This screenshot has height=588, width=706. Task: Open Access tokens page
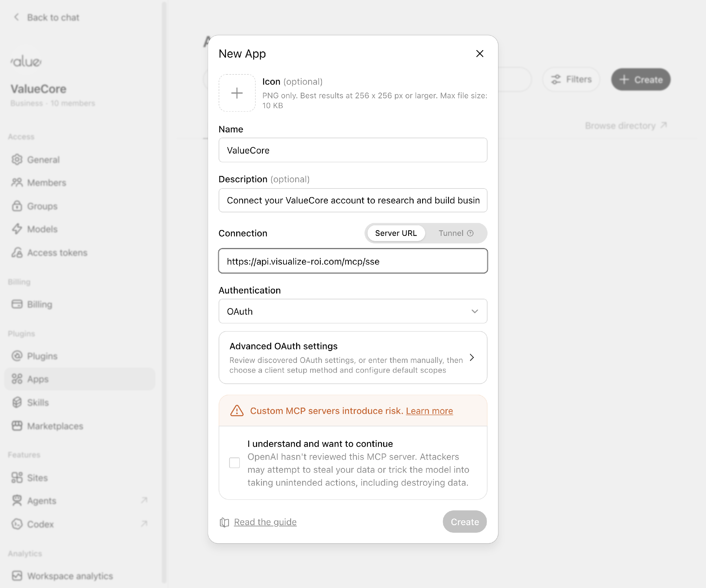click(x=79, y=252)
